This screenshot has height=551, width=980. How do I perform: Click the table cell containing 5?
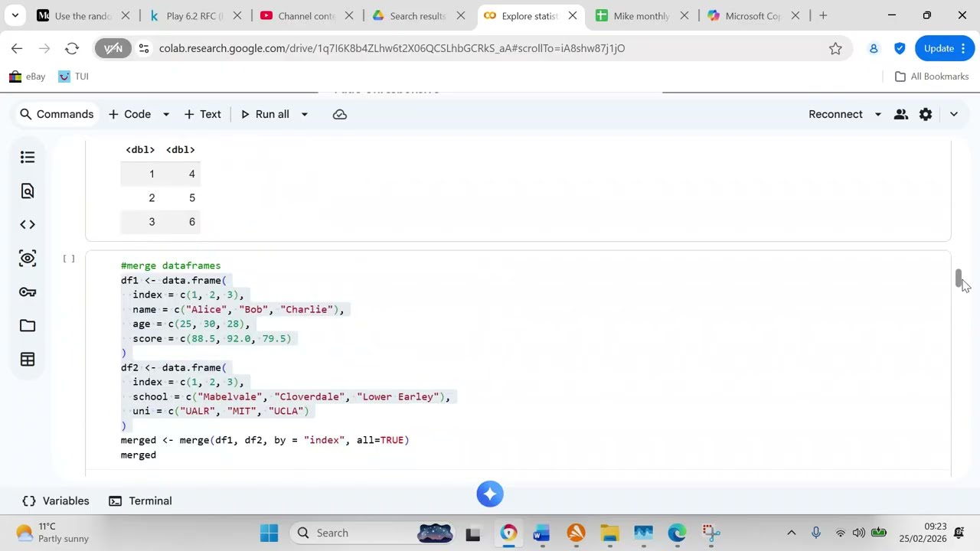pyautogui.click(x=191, y=197)
